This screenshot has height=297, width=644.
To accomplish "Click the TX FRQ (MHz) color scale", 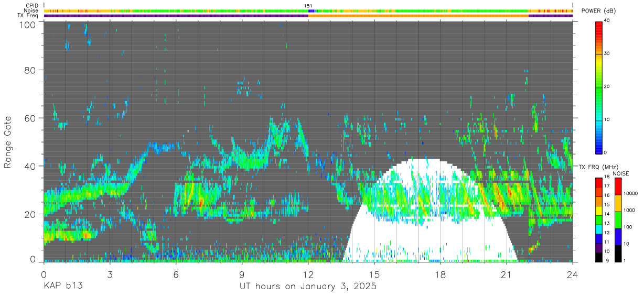I will (599, 220).
